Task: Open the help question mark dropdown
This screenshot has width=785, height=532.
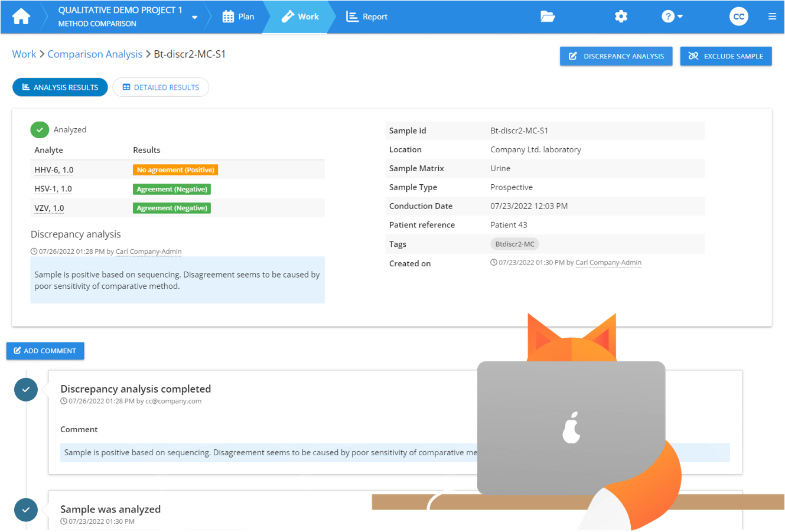Action: (x=672, y=17)
